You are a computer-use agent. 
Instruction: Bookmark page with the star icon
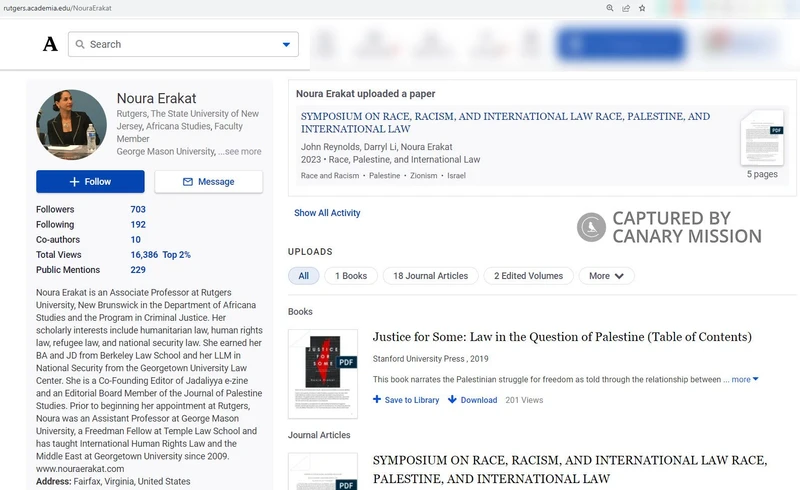[642, 8]
